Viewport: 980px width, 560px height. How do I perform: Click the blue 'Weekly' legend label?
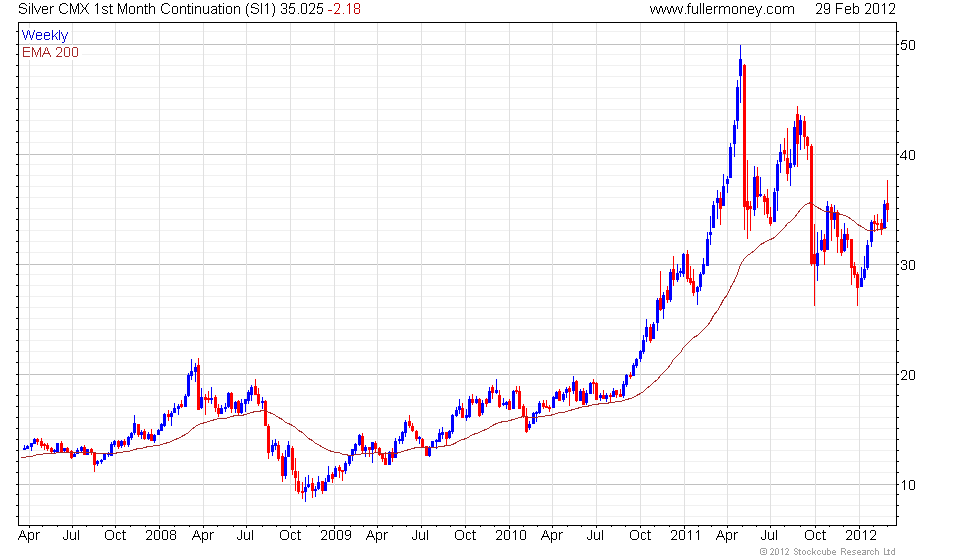[45, 36]
